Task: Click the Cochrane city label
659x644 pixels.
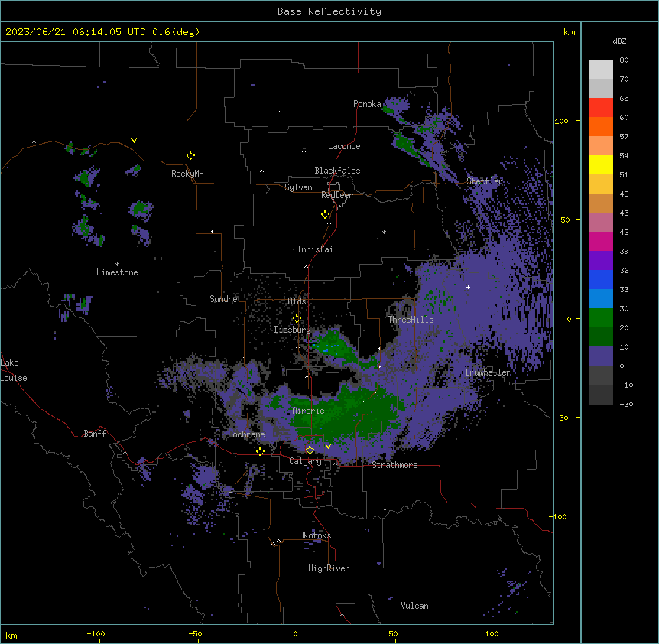Action: (x=246, y=434)
